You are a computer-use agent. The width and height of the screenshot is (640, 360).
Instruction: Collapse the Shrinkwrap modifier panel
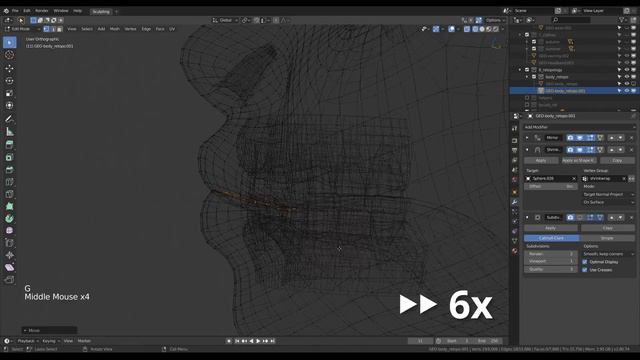(527, 150)
